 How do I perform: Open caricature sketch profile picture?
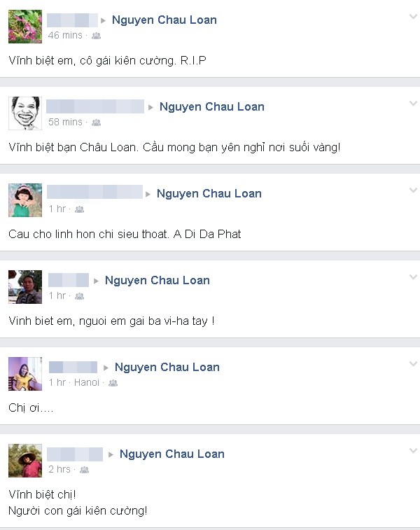[x=25, y=113]
